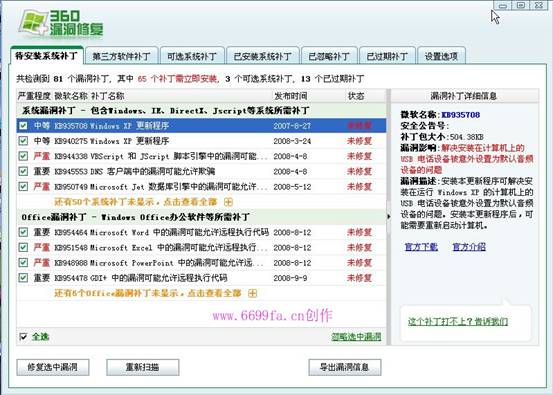Select the KB954478 GDI+ row

(201, 278)
